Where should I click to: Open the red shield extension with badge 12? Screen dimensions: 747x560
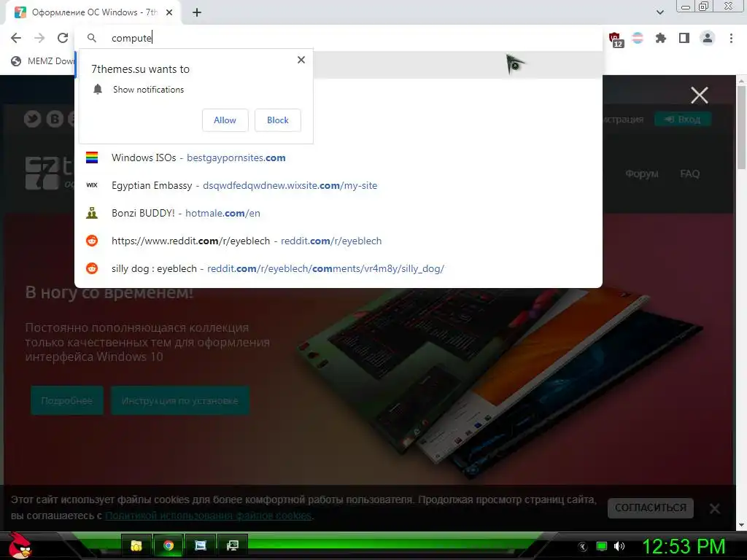pyautogui.click(x=616, y=39)
